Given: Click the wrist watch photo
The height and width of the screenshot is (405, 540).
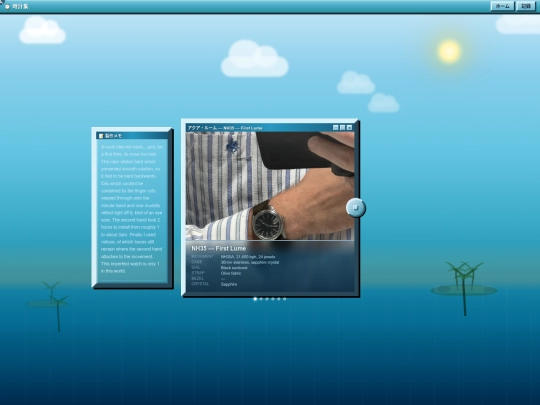Looking at the screenshot, I should tap(270, 186).
